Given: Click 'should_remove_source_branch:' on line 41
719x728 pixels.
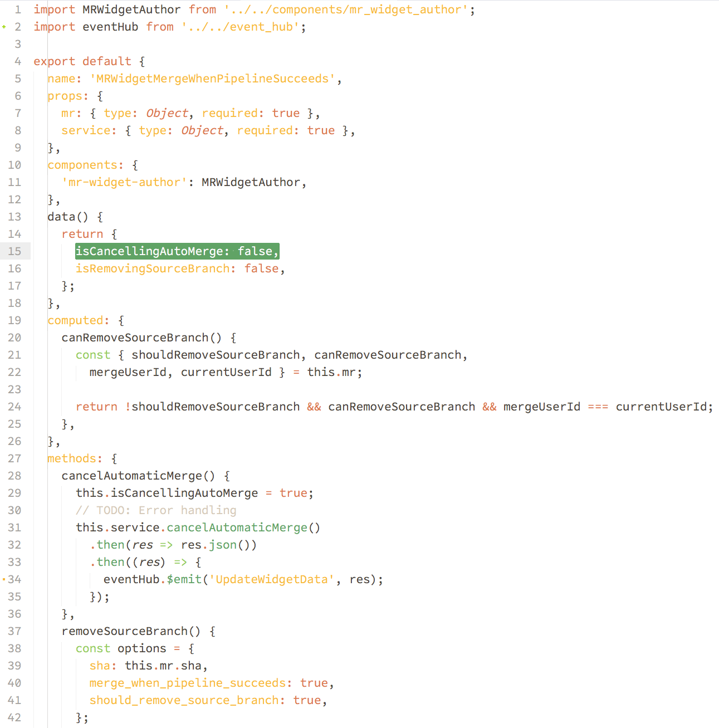Looking at the screenshot, I should (188, 700).
